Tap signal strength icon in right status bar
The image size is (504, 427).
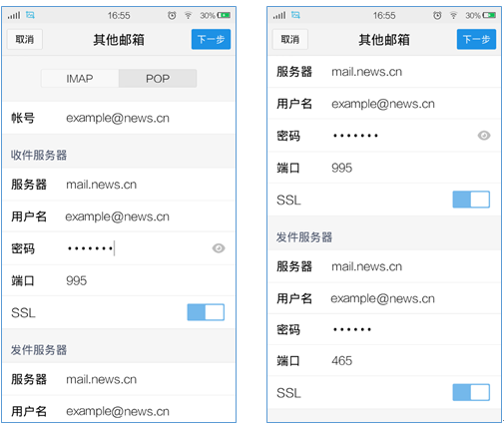[279, 15]
